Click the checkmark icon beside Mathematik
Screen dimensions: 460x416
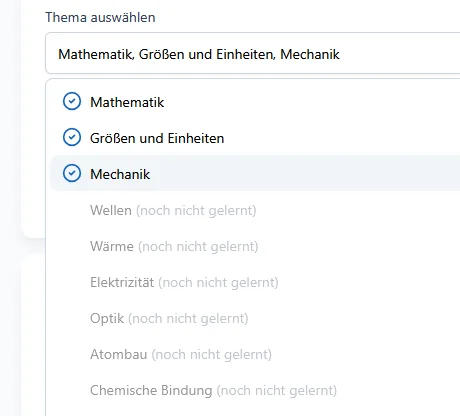[72, 101]
